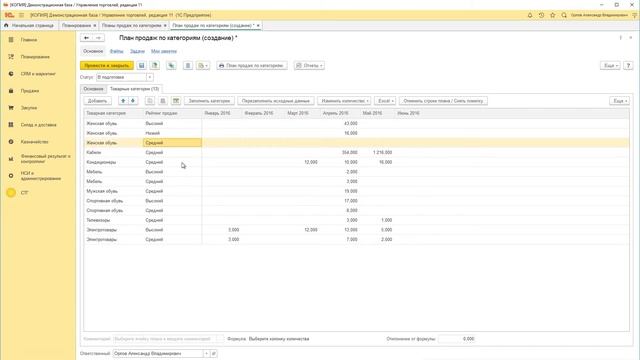640x360 pixels.
Task: Open the Мои заметки link
Action: [x=164, y=51]
